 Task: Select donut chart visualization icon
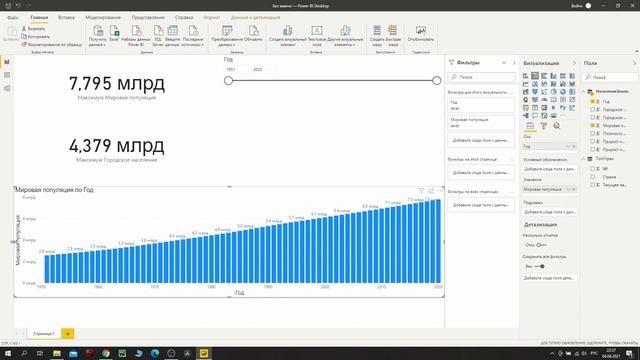click(x=563, y=92)
